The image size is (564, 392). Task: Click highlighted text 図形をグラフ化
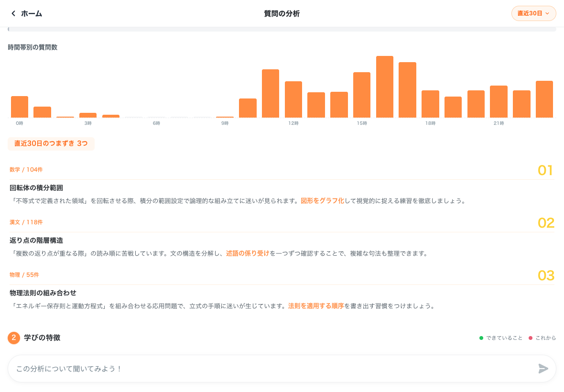[x=322, y=201]
